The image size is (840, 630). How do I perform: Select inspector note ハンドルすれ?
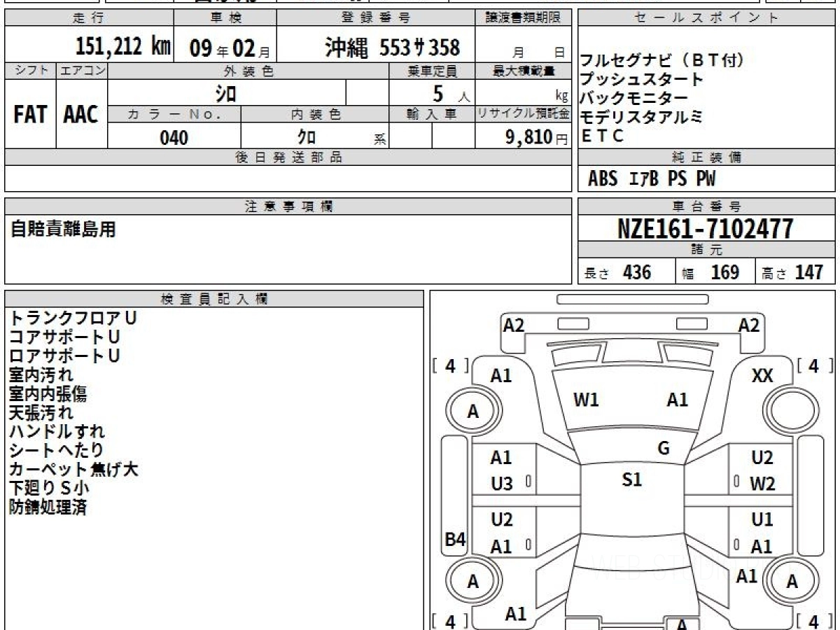click(57, 431)
